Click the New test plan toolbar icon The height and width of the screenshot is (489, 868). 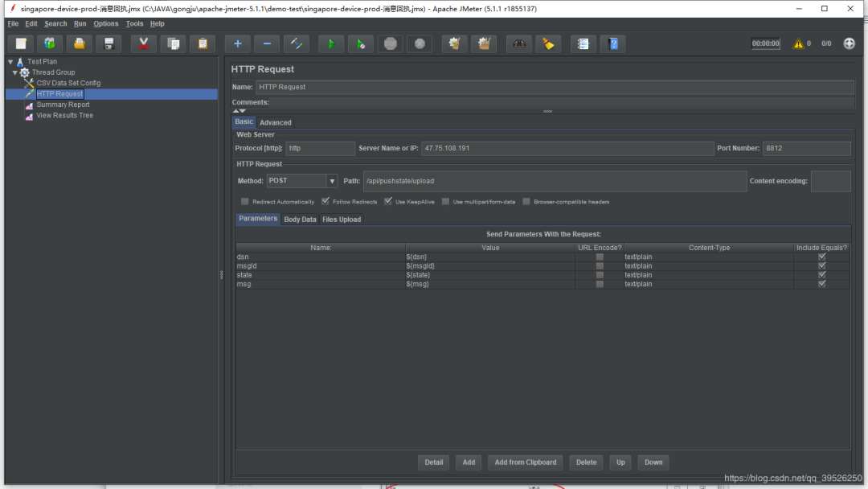tap(21, 43)
